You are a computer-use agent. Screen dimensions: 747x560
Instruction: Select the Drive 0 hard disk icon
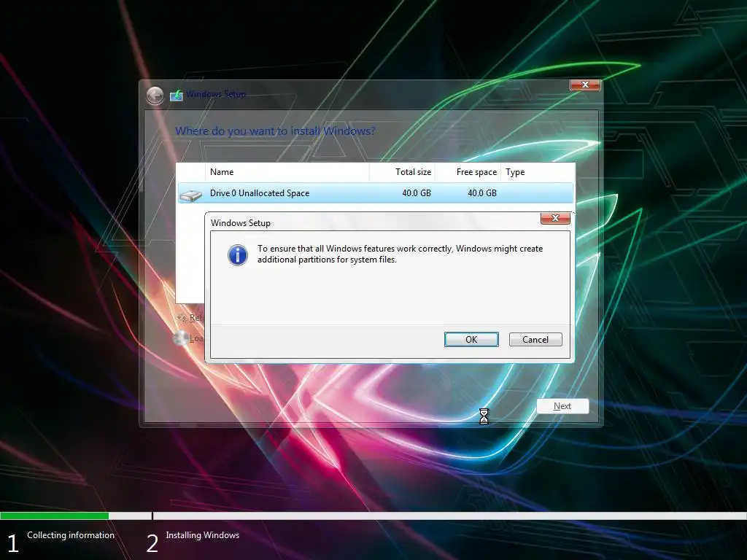click(x=191, y=195)
